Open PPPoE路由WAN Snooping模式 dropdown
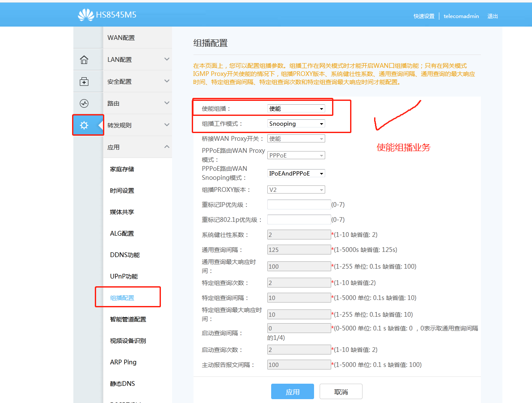The height and width of the screenshot is (403, 532). pyautogui.click(x=296, y=173)
